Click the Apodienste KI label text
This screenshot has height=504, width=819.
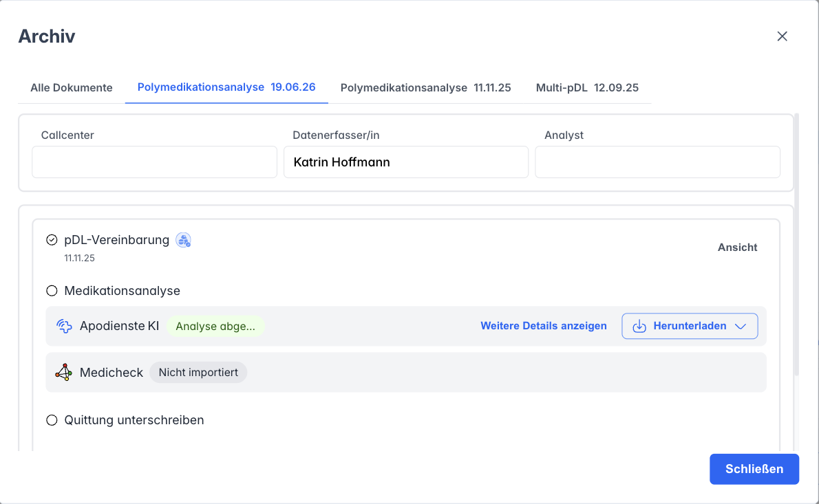point(119,326)
